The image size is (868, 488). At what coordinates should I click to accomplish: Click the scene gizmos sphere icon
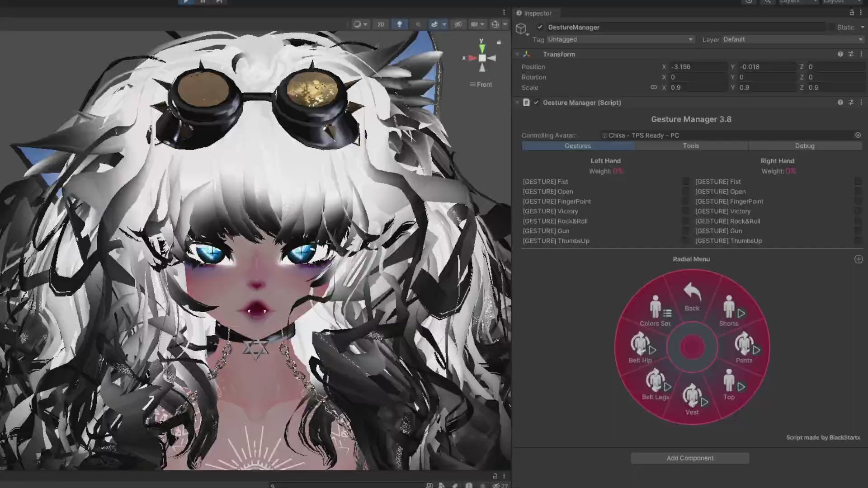[x=495, y=24]
